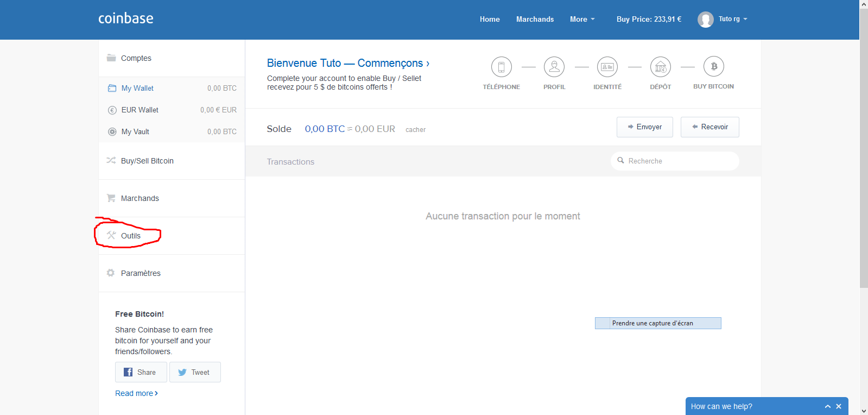Click the 0,00 BTC balance amount
Viewport: 868px width, 415px height.
click(325, 129)
